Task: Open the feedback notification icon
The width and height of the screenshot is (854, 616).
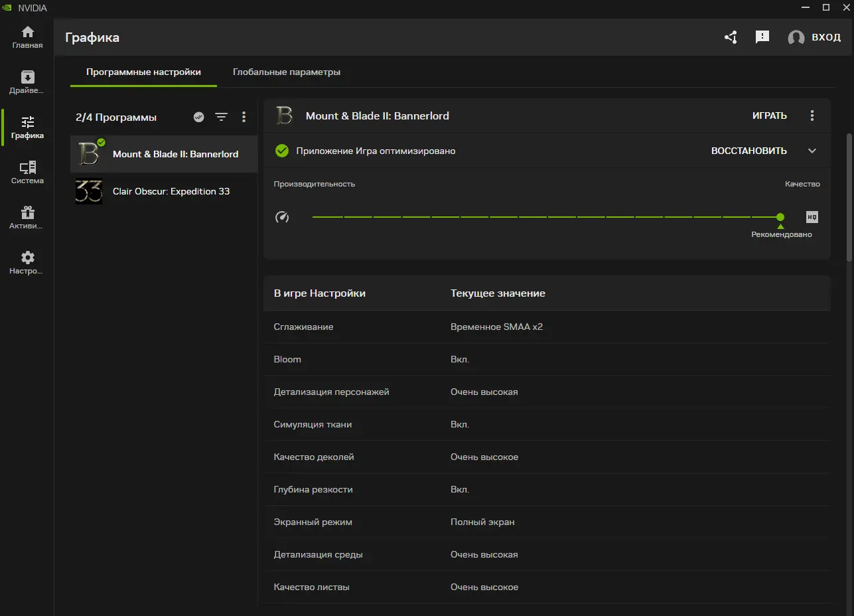Action: (x=762, y=37)
